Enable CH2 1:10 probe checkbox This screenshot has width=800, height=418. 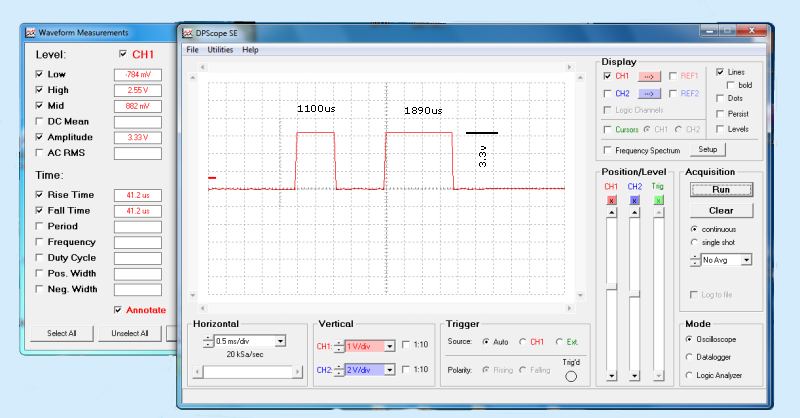coord(406,369)
